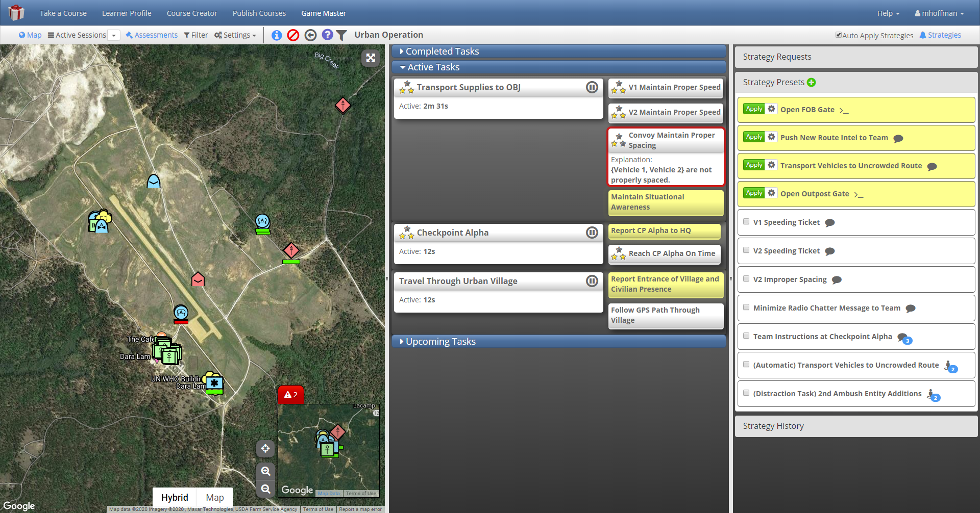
Task: Expand the Strategy Requests panel
Action: tap(856, 57)
